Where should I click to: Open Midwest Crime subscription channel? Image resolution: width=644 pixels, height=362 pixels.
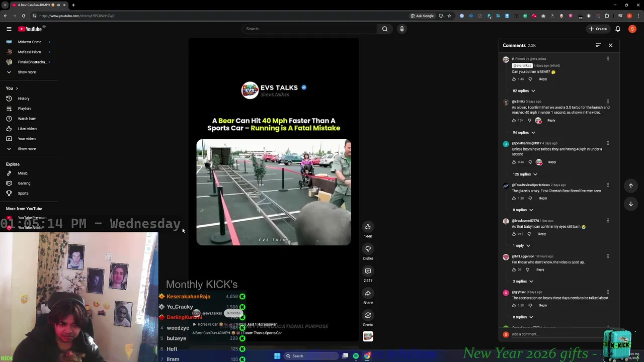click(29, 42)
